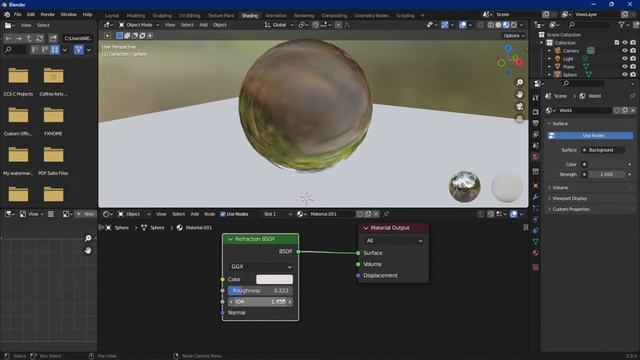Open Material properties tab icon

(x=536, y=253)
